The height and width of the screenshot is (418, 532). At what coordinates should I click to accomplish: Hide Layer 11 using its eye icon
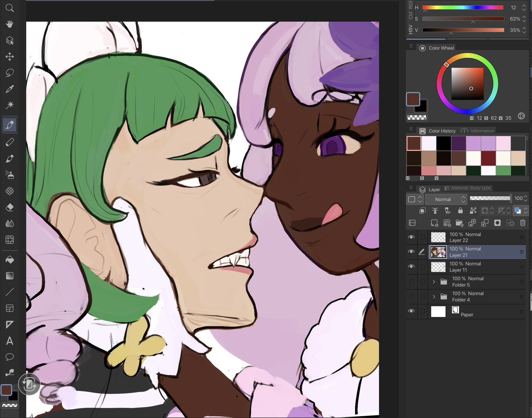click(x=411, y=266)
